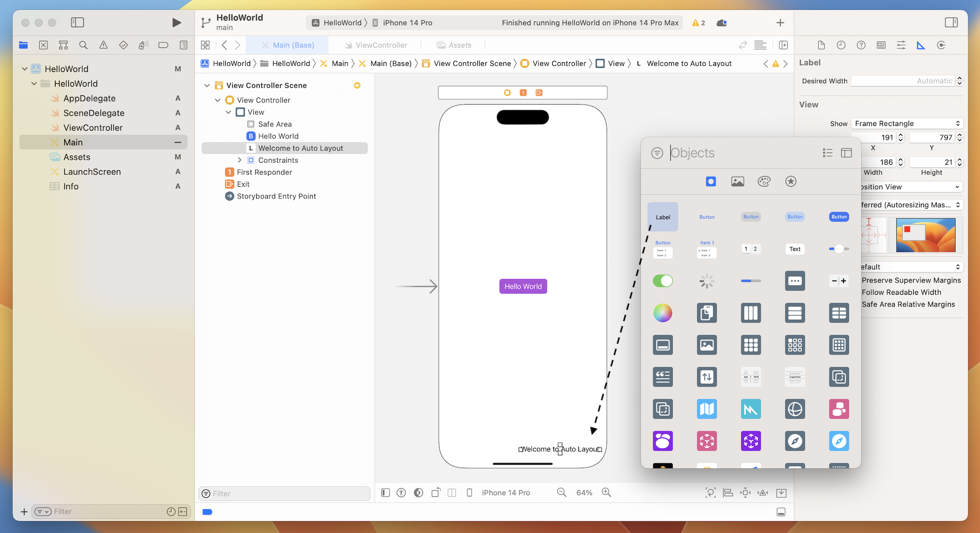This screenshot has height=533, width=980.
Task: Click the Run play button
Action: pyautogui.click(x=176, y=22)
